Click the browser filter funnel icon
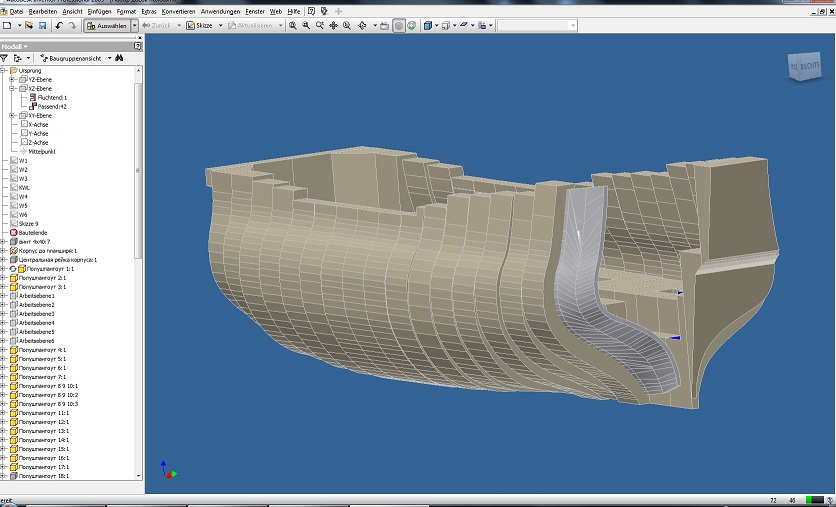The image size is (836, 507). 5,59
